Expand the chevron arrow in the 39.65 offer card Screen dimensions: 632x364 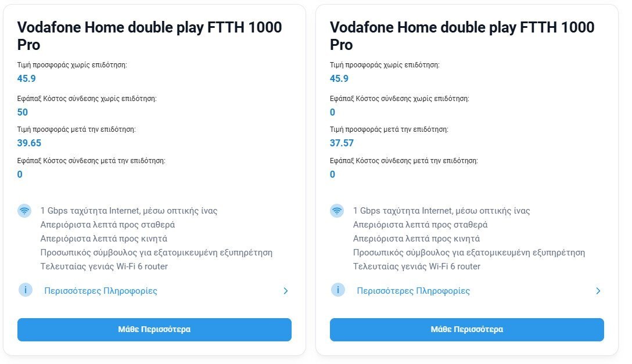[x=285, y=291]
